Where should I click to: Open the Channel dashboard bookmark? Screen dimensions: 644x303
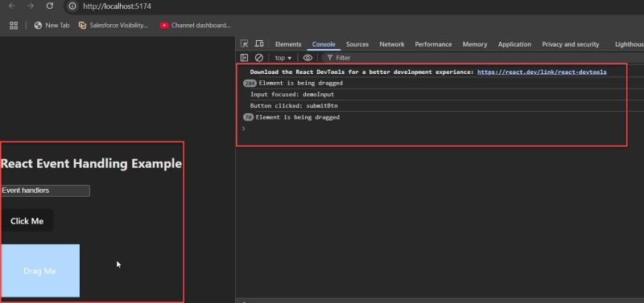point(196,26)
